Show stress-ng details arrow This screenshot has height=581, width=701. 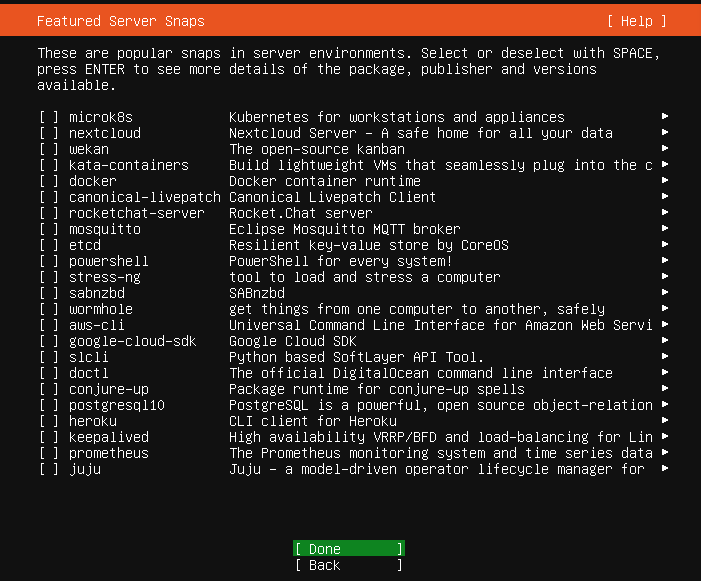coord(665,276)
